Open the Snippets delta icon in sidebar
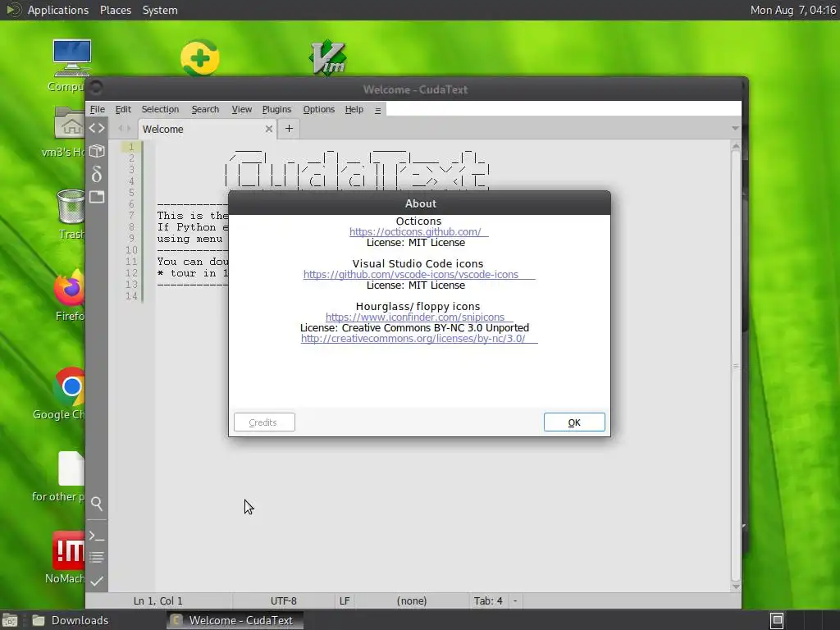The image size is (840, 630). click(97, 174)
